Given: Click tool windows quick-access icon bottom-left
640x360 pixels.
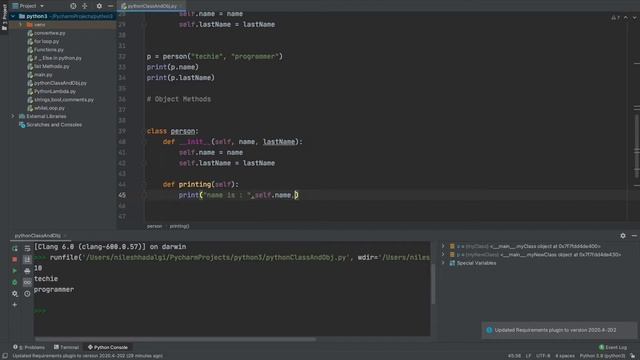Looking at the screenshot, I should (x=4, y=356).
